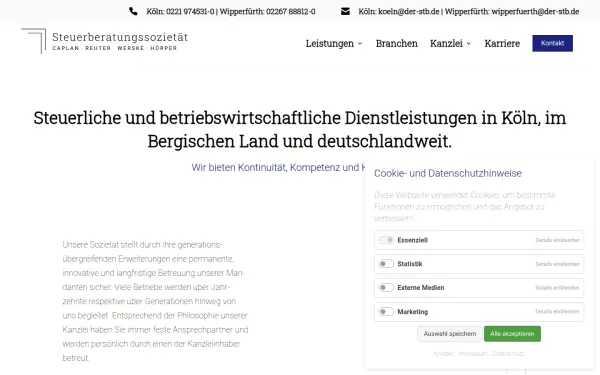Viewport: 600px width, 375px height.
Task: Click email koeln@der-stb.de
Action: click(x=409, y=11)
